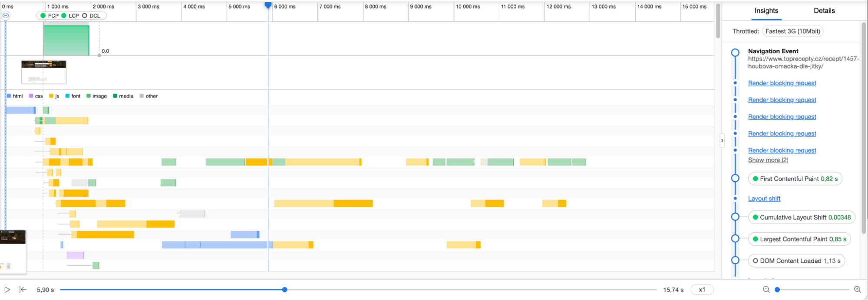
Task: Collapse the Insights sidebar with chevron arrow
Action: 722,140
